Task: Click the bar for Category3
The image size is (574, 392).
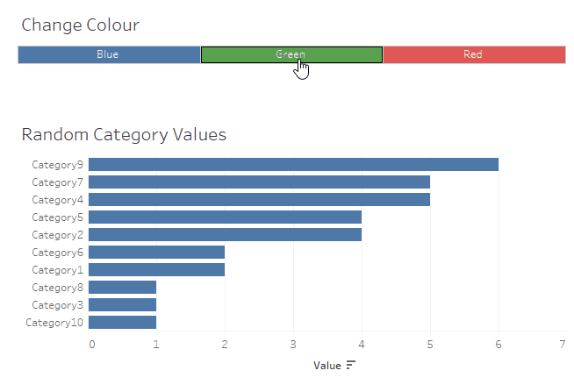Action: 122,305
